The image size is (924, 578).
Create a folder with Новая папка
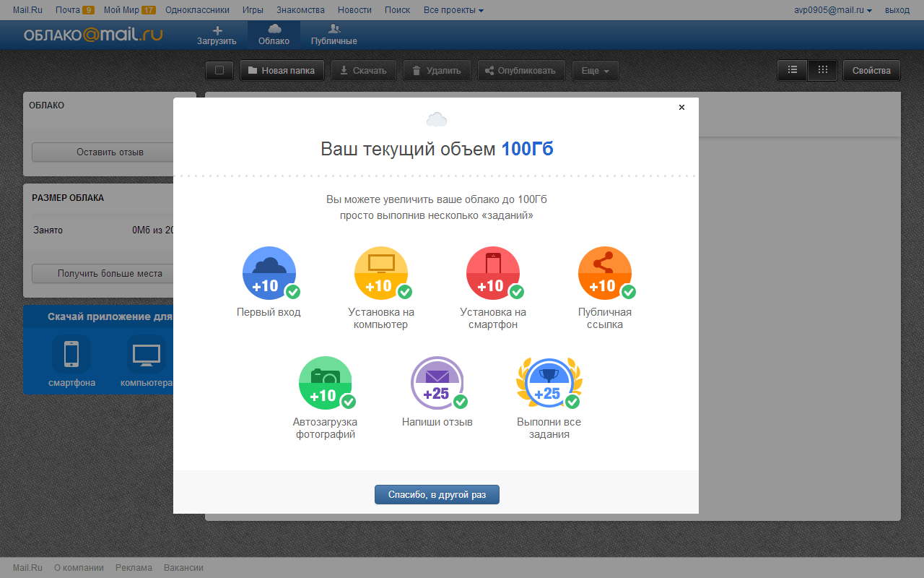(282, 71)
